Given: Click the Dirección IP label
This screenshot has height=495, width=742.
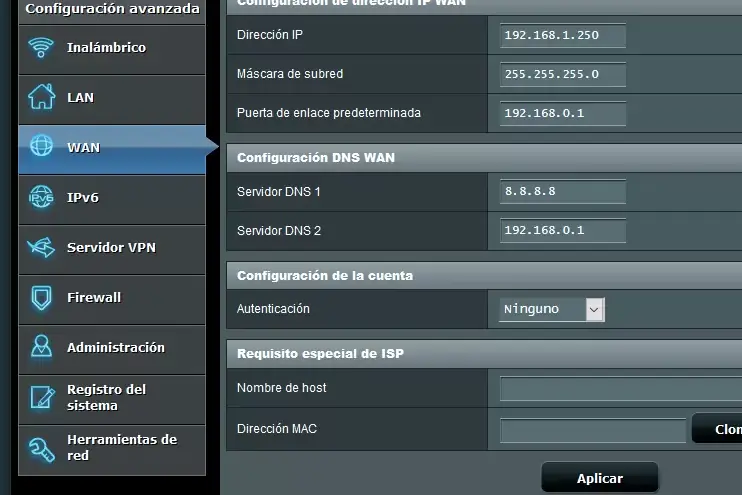Looking at the screenshot, I should coord(270,35).
